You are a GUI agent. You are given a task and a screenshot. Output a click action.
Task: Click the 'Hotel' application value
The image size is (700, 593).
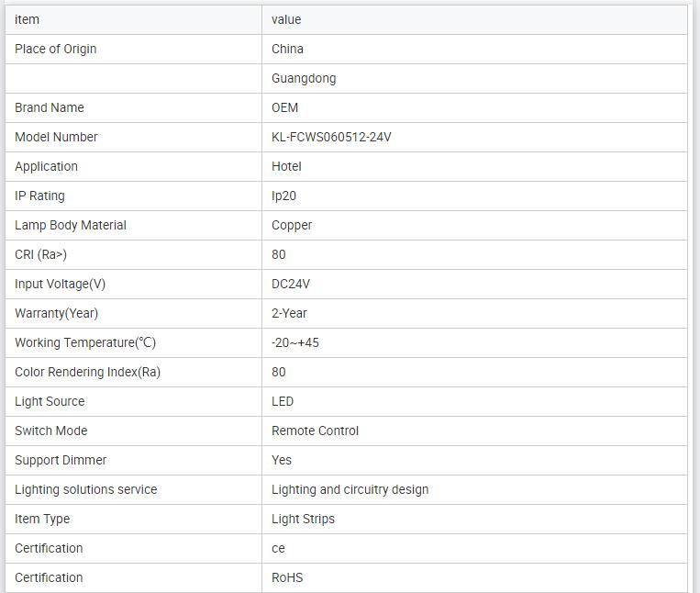click(286, 166)
